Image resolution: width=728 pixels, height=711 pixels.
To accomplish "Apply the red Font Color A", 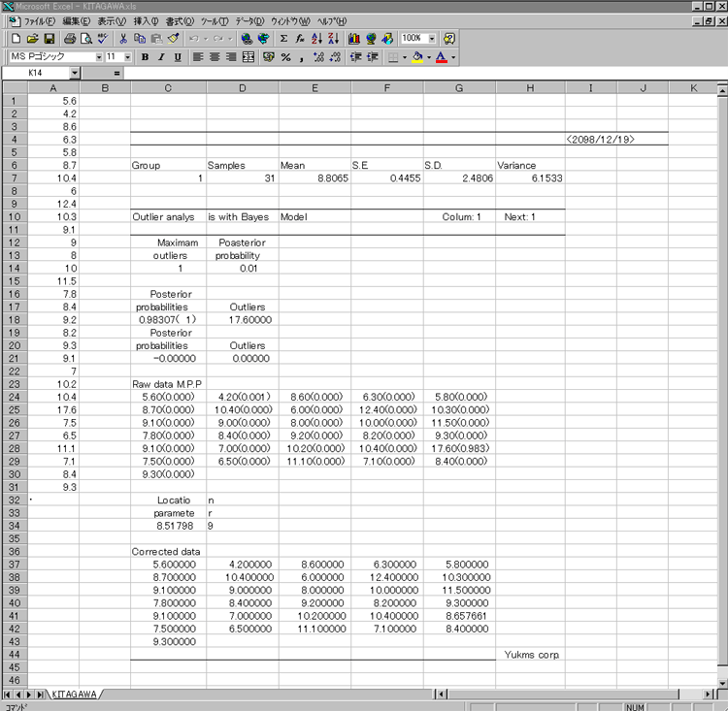I will (x=441, y=57).
